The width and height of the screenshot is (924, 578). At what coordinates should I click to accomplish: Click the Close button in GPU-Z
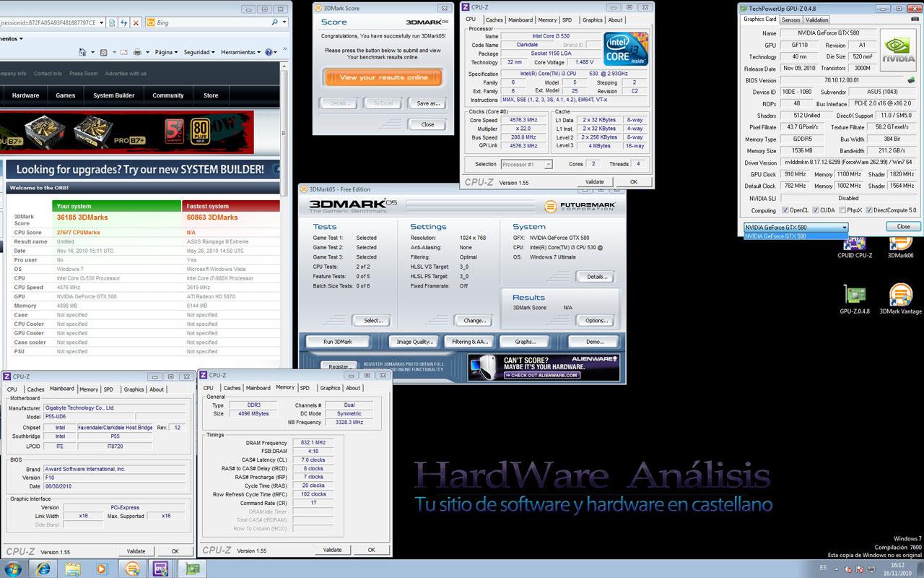click(x=903, y=226)
